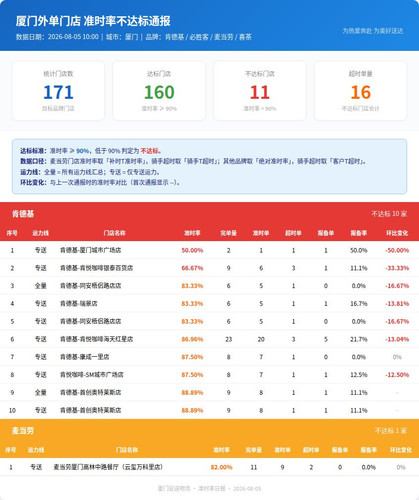Click the orange 16 超时单量 number
Screen dimensions: 419x500
[361, 92]
